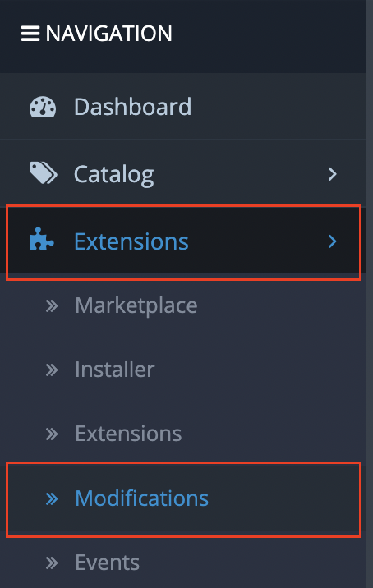The height and width of the screenshot is (588, 373).
Task: Click the Extensions puzzle piece icon
Action: pos(41,238)
